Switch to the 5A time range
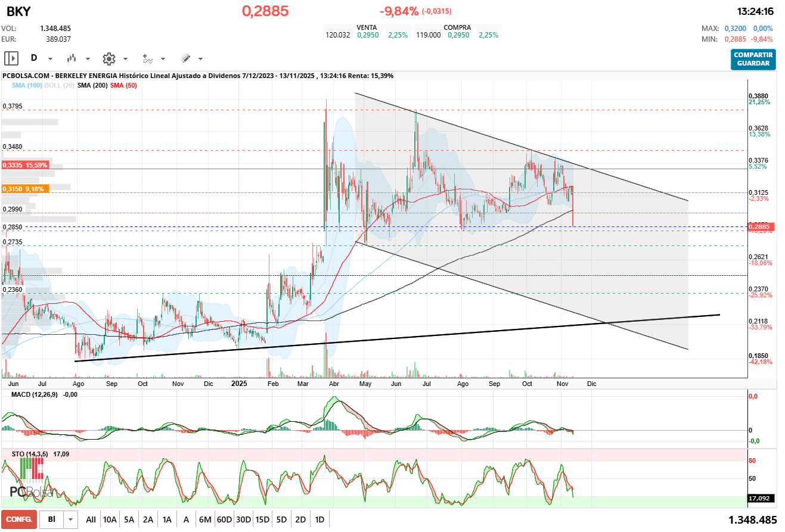This screenshot has height=532, width=785. (129, 519)
